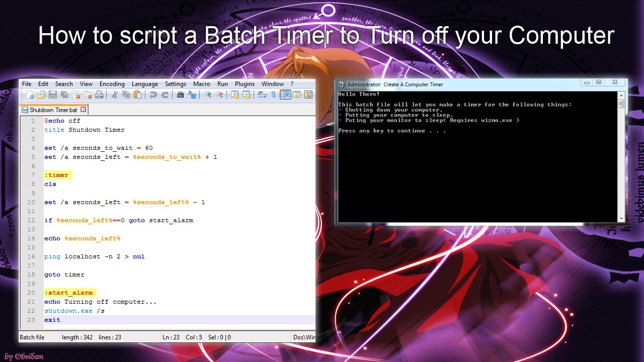The width and height of the screenshot is (644, 362).
Task: Click "exit" on line 23
Action: 52,320
